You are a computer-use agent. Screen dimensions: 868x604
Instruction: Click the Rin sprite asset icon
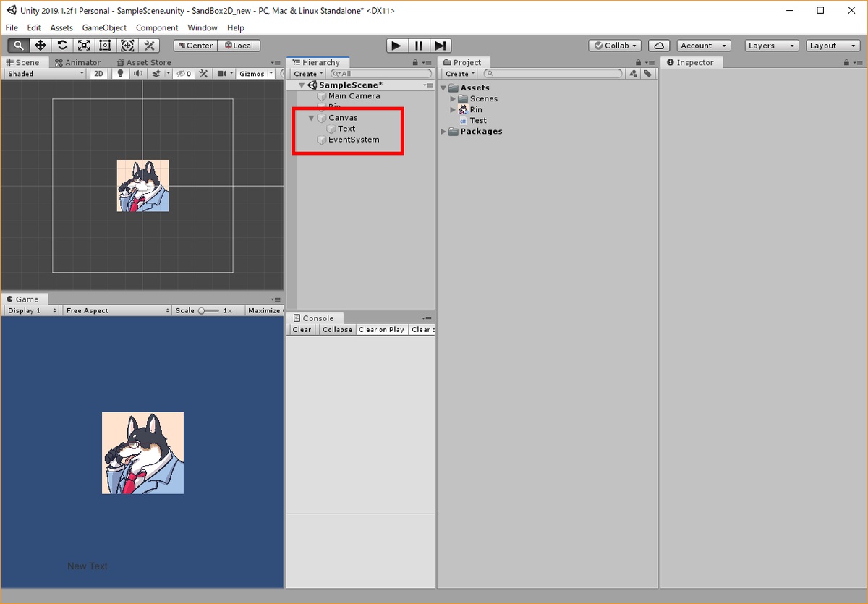click(x=464, y=110)
